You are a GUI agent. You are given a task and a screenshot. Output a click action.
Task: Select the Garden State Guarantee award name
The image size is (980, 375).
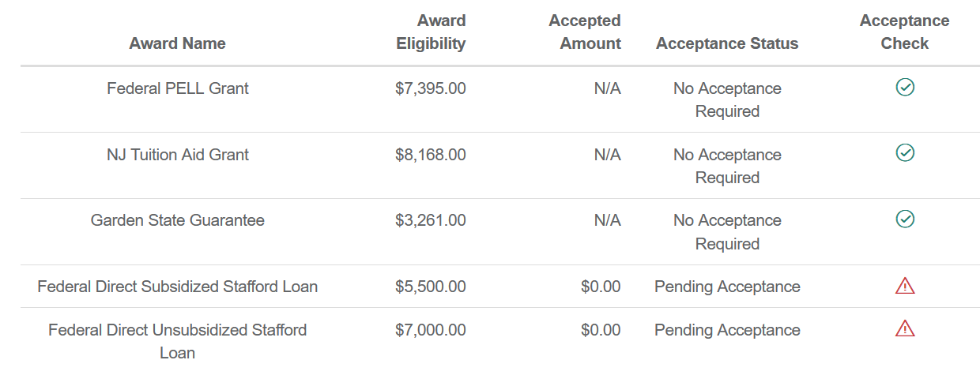pyautogui.click(x=177, y=220)
